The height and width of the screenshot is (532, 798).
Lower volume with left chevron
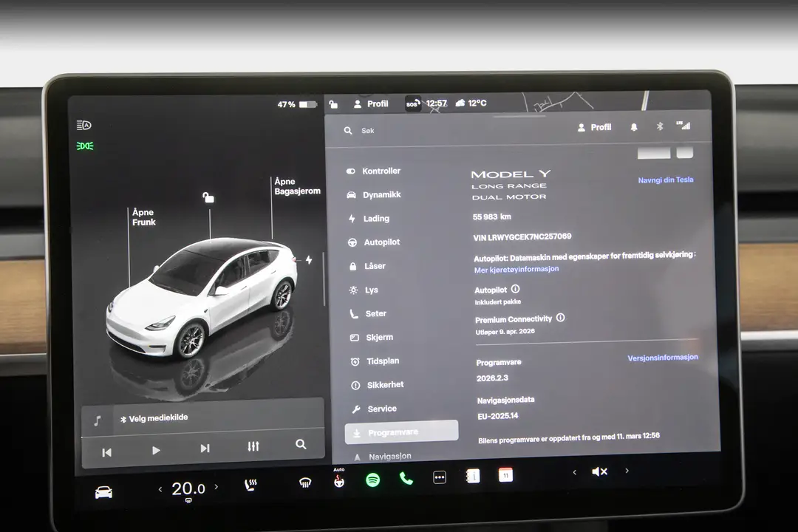pos(575,472)
